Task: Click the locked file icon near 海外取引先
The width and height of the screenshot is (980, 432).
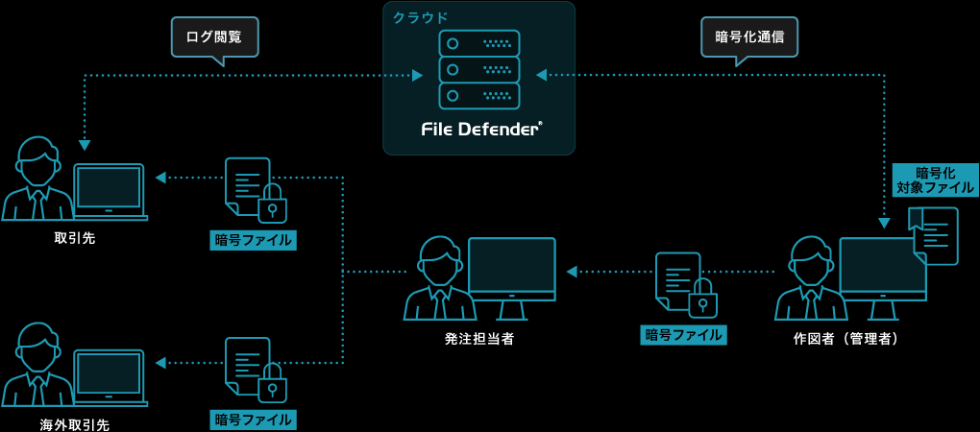Action: click(257, 370)
